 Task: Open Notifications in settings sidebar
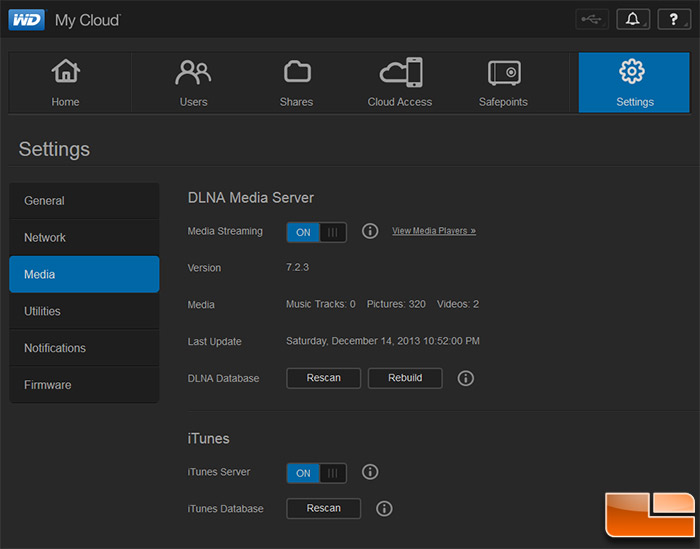(84, 348)
